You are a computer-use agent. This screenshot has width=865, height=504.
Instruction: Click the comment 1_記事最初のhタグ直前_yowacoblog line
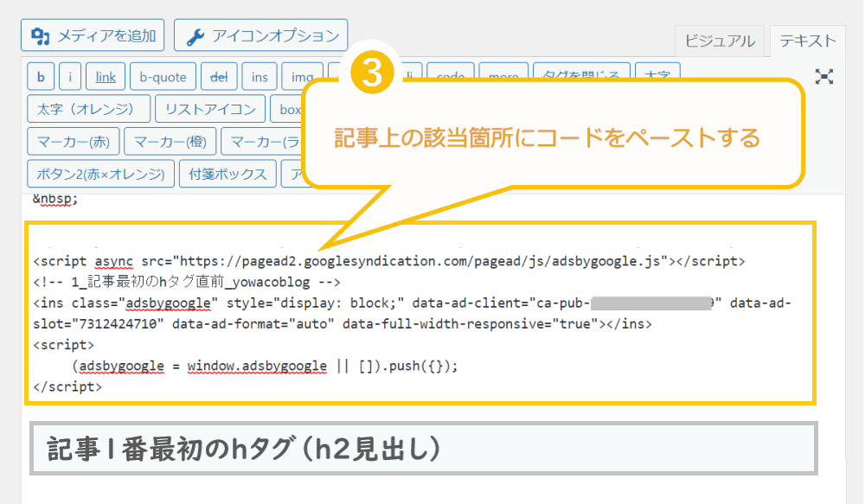187,282
